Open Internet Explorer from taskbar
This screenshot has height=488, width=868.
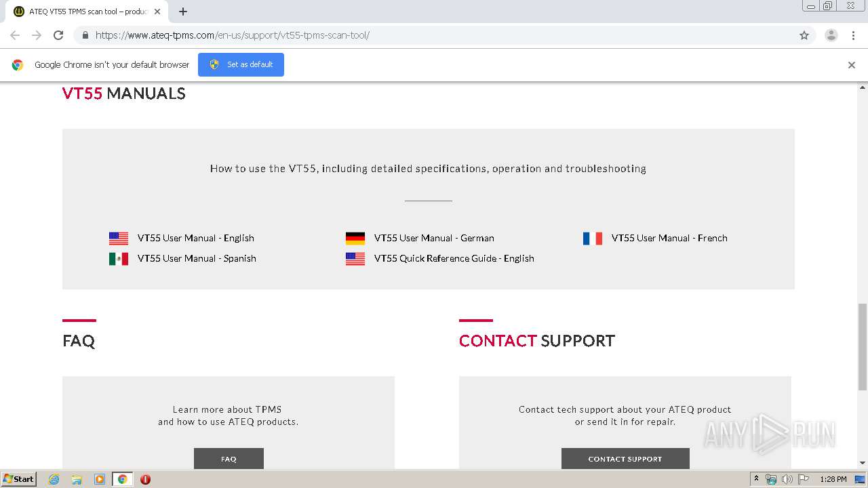[54, 479]
